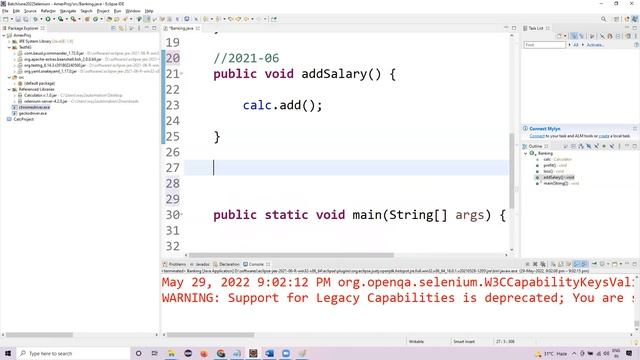Toggle Link with Editor in Package Explorer
This screenshot has height=360, width=640.
(121, 28)
